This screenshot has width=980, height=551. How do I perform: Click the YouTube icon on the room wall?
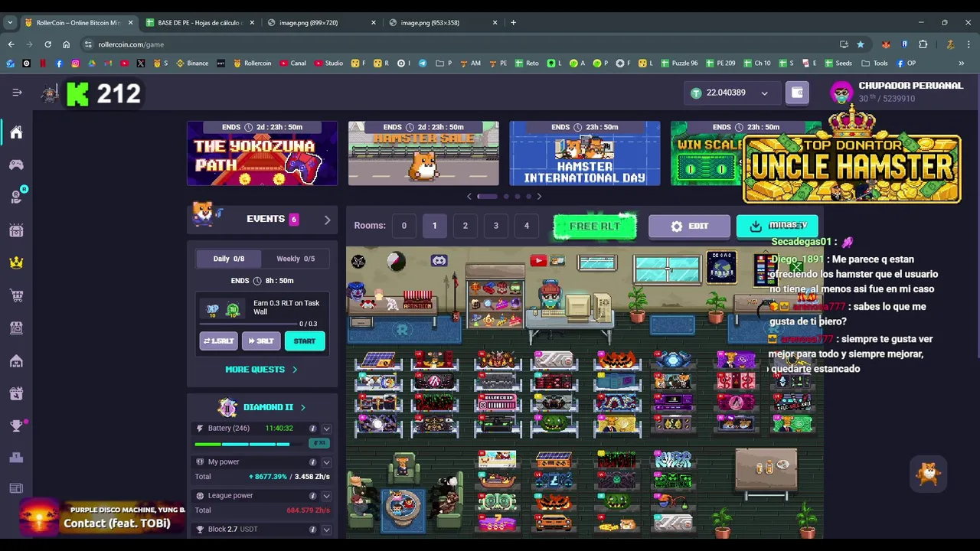538,261
